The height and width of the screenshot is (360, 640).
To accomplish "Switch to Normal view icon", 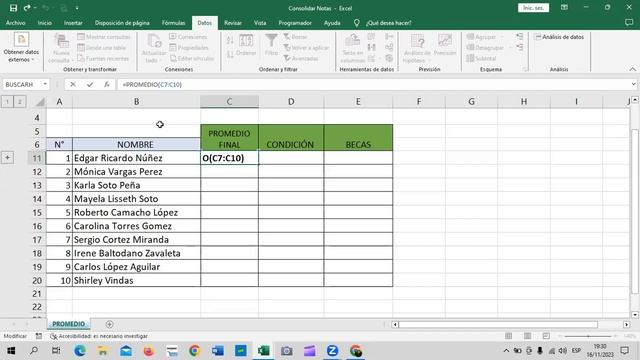I will 508,336.
